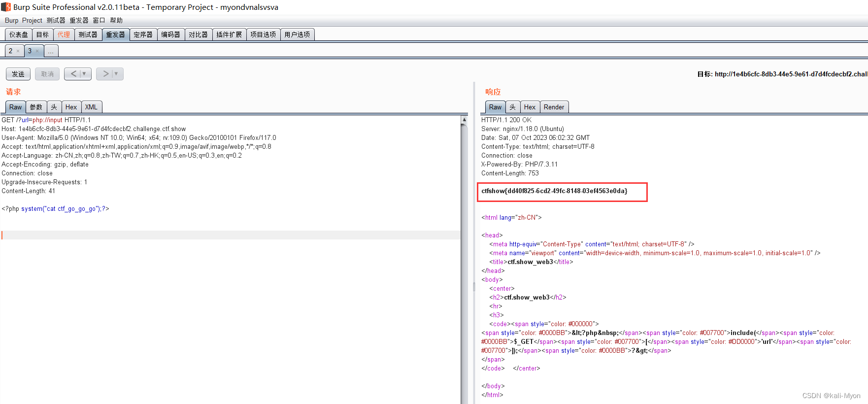Select Hex tab in request panel
This screenshot has height=404, width=868.
(x=71, y=107)
